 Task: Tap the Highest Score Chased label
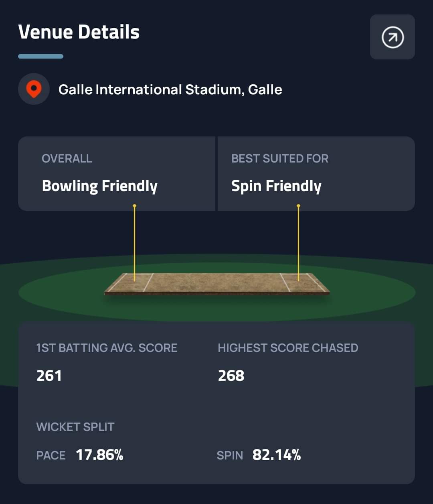[x=288, y=348]
